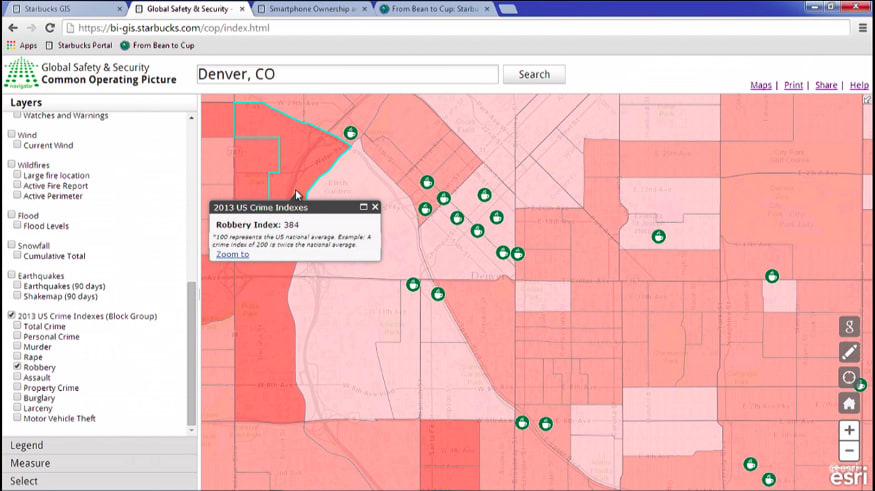
Task: Maximize the Crime Indexes popup
Action: pos(363,207)
